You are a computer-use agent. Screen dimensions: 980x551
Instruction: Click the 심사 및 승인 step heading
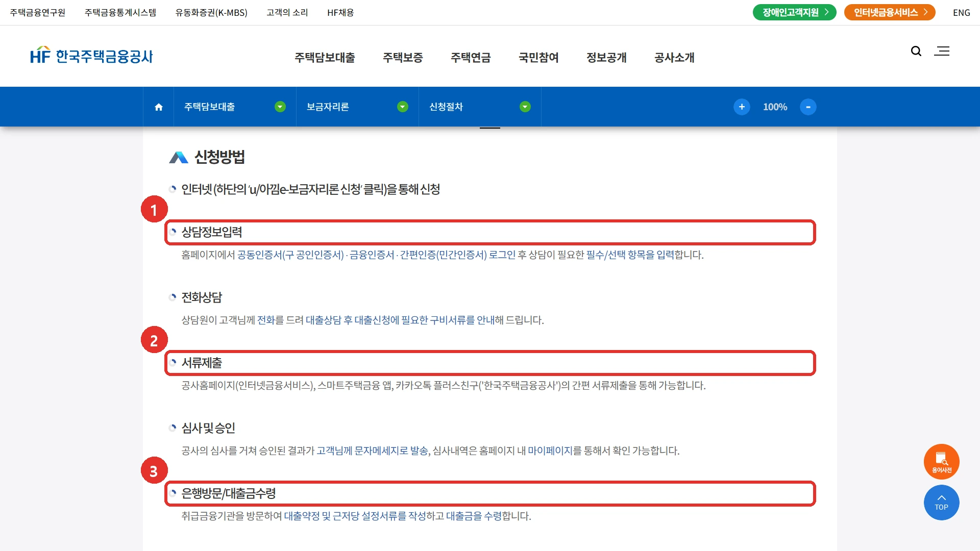pyautogui.click(x=208, y=428)
